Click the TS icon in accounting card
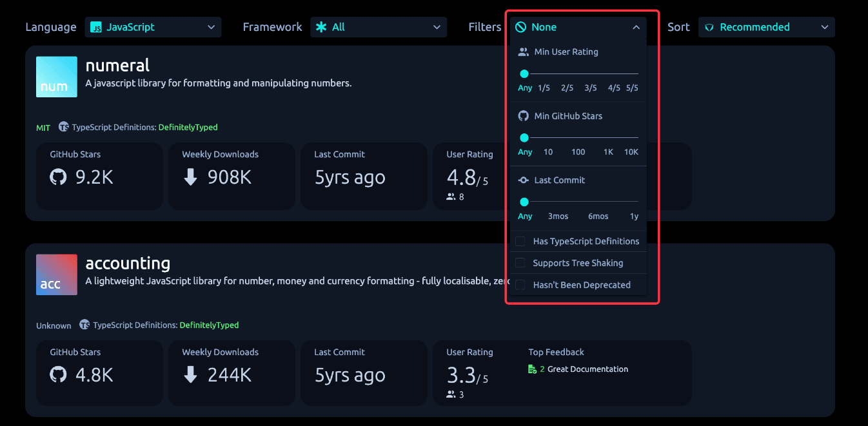868x426 pixels. (x=84, y=324)
